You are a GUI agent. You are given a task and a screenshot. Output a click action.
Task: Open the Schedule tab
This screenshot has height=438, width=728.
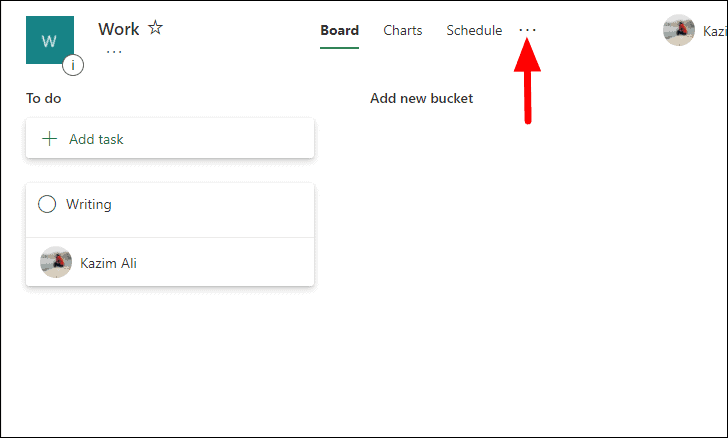click(474, 31)
